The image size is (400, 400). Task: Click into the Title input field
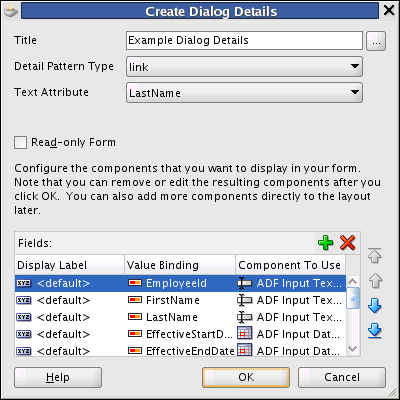pos(244,40)
